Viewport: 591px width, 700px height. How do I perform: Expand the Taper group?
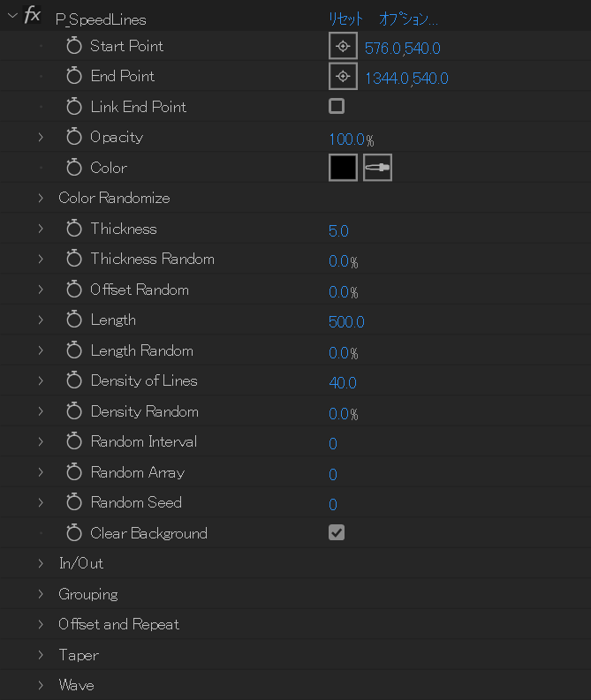41,655
